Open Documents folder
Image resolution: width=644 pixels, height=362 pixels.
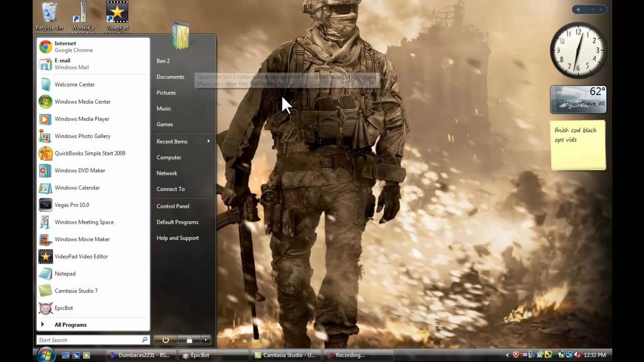pyautogui.click(x=183, y=77)
